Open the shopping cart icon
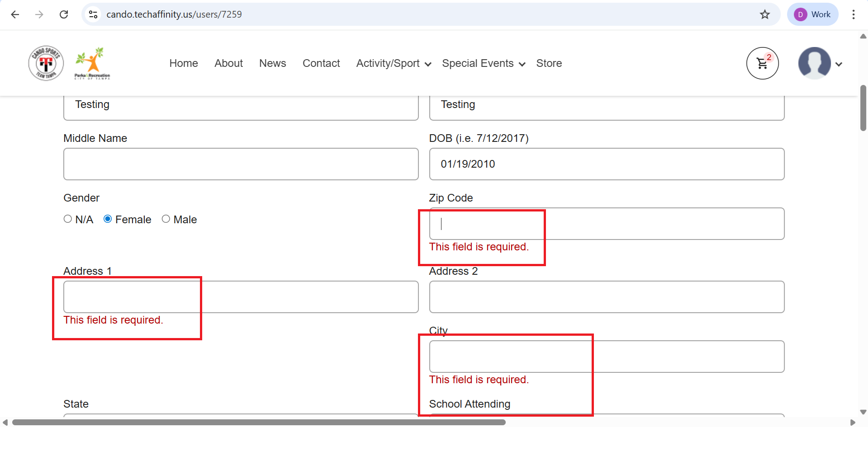Screen dimensions: 868x465 pyautogui.click(x=762, y=63)
